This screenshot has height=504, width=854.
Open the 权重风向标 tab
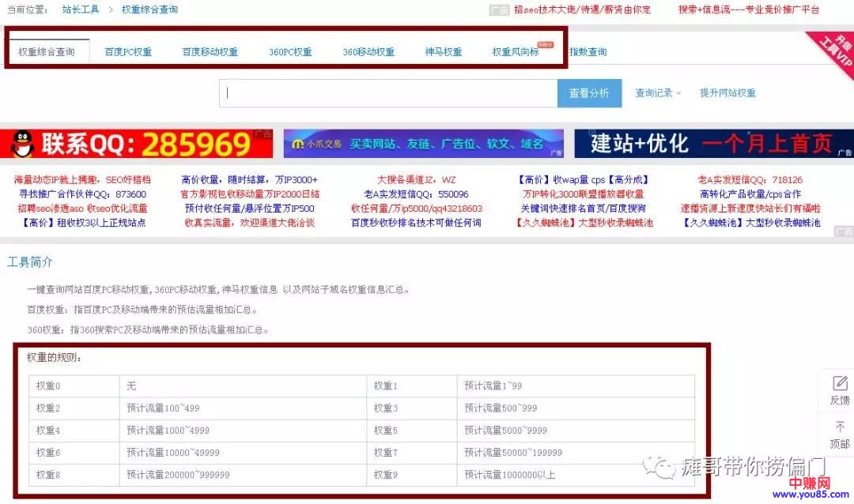point(516,52)
